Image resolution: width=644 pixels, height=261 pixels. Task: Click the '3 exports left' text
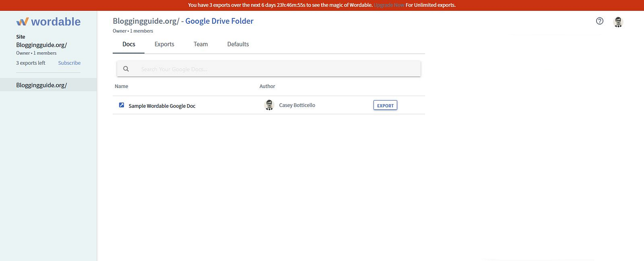click(31, 63)
